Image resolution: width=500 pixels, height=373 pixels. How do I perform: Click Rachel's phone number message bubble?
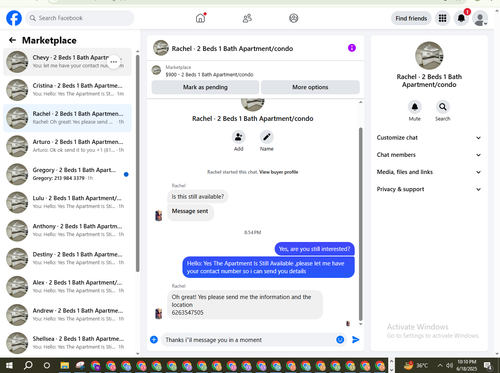click(245, 305)
